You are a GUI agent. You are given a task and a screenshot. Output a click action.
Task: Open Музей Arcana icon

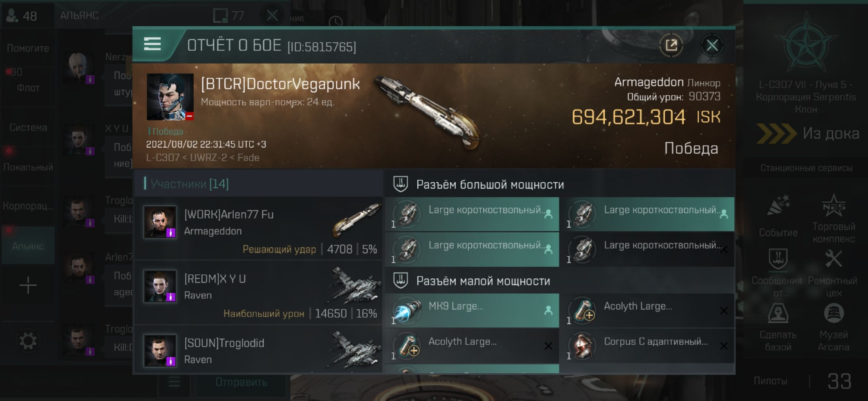(834, 327)
